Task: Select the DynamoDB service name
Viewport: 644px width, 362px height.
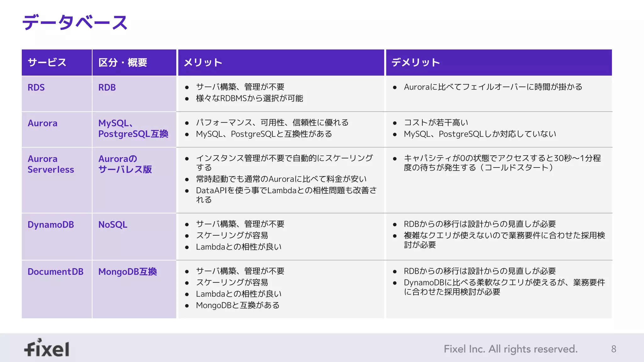Action: point(51,225)
